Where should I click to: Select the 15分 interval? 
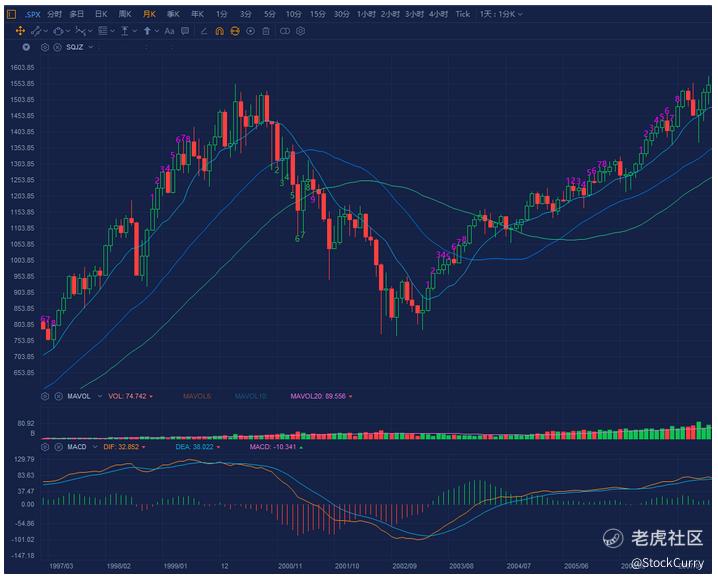tap(317, 14)
